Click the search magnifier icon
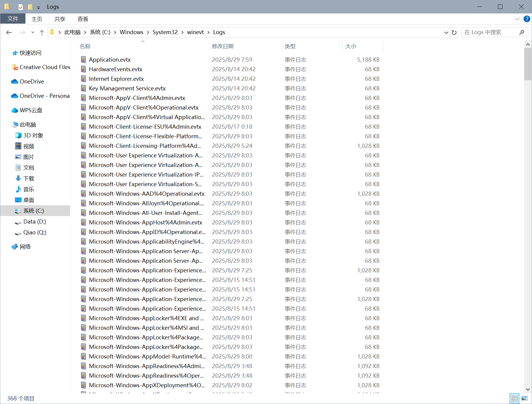532x404 pixels. click(522, 32)
